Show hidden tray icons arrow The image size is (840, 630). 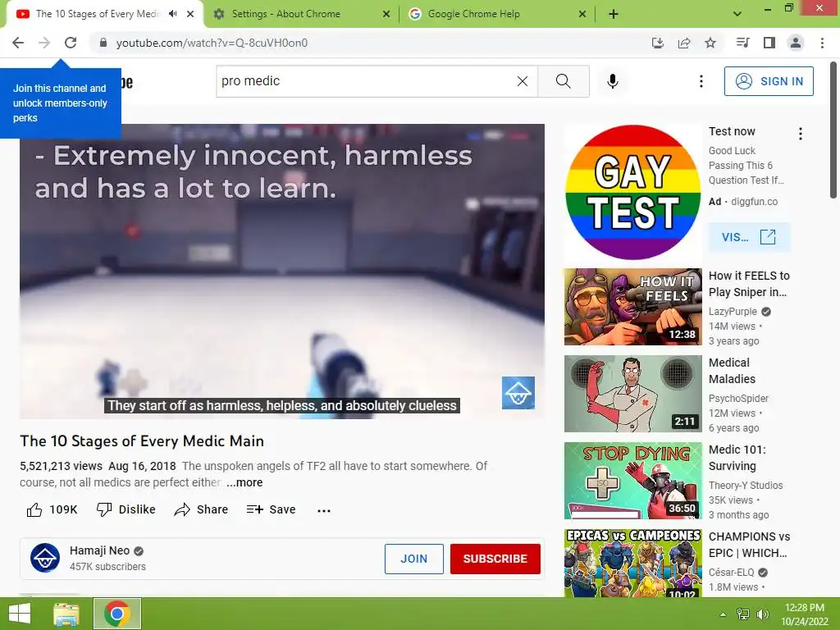pos(723,614)
